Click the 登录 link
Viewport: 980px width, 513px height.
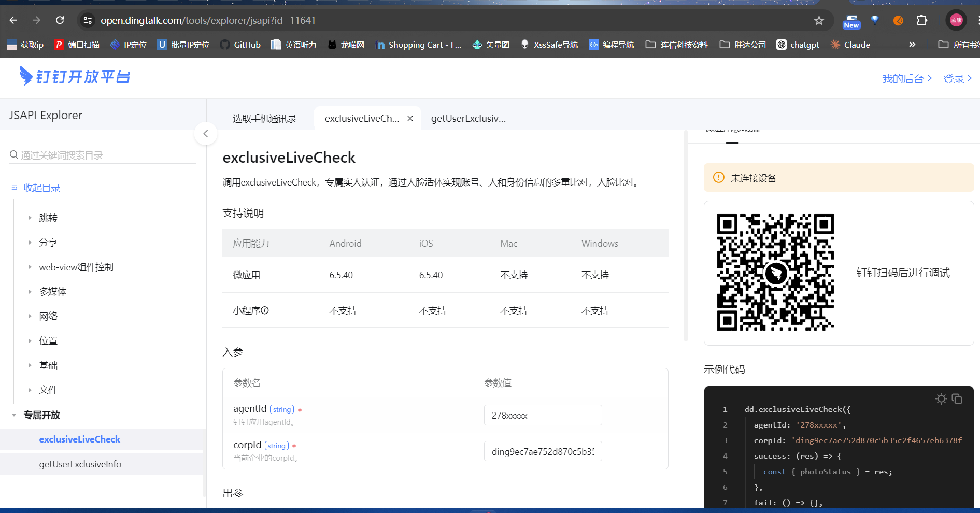[957, 79]
